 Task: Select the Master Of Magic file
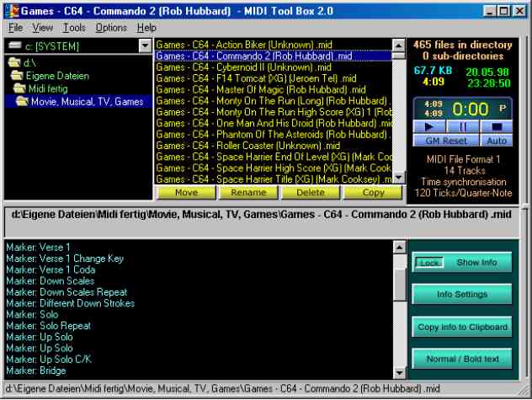[x=274, y=89]
